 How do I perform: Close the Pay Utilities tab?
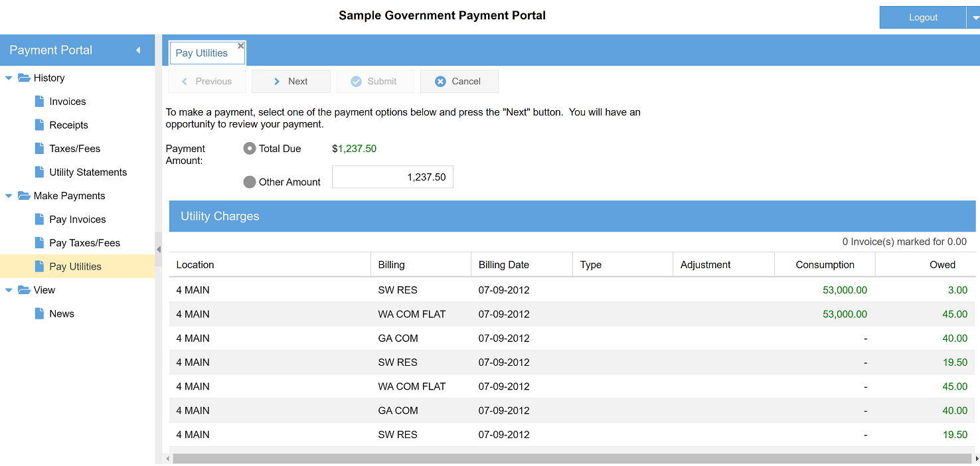tap(241, 46)
